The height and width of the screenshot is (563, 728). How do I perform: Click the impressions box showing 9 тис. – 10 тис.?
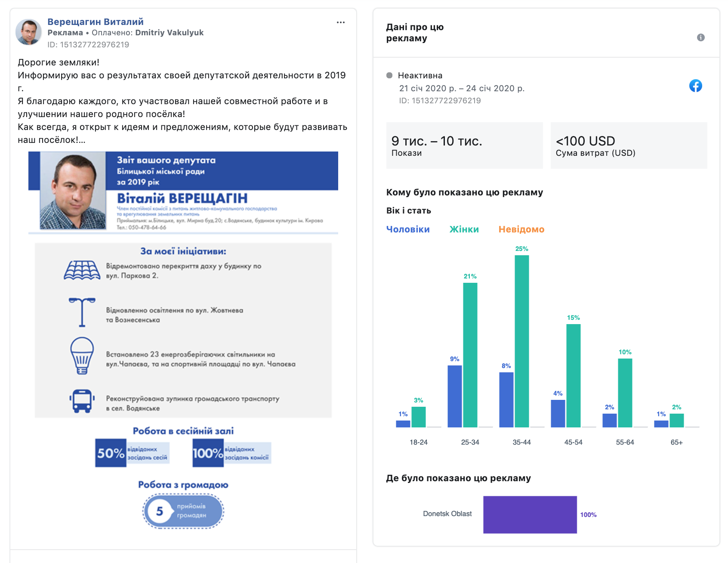point(464,145)
